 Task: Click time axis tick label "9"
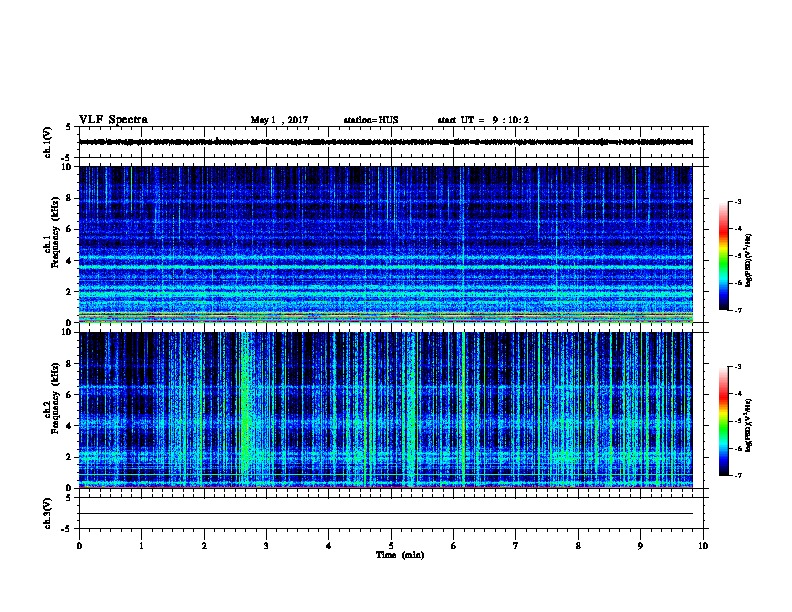640,546
